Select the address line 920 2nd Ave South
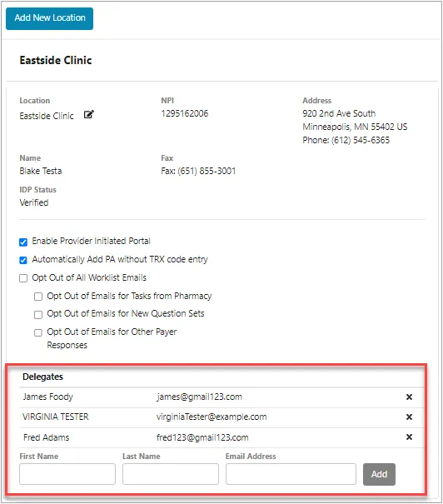Screen dimensions: 443x504 pos(339,113)
